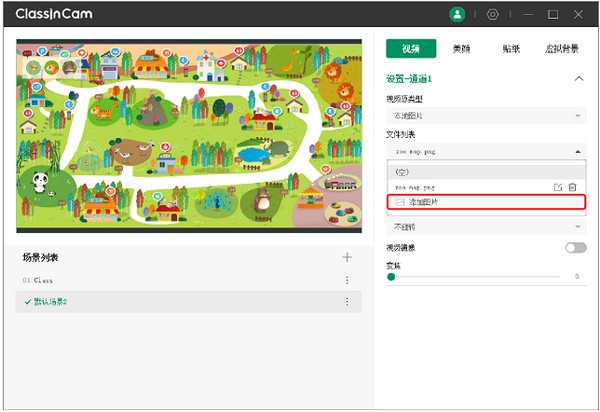
Task: Add a new scene with plus icon
Action: tap(347, 257)
